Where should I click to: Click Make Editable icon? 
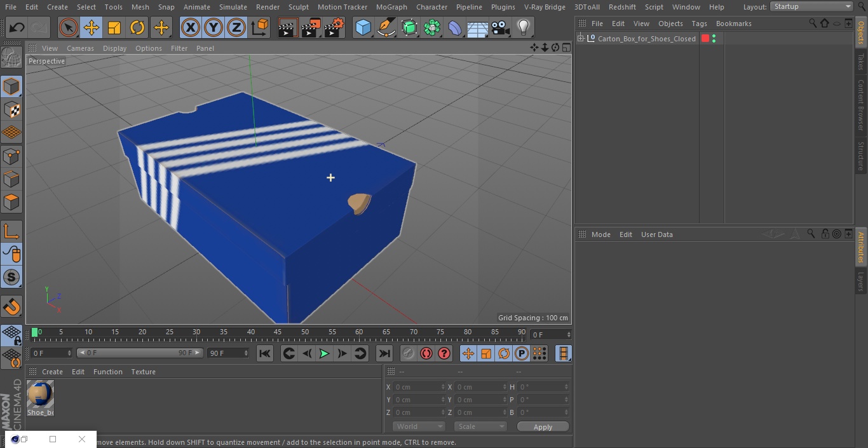click(x=11, y=57)
